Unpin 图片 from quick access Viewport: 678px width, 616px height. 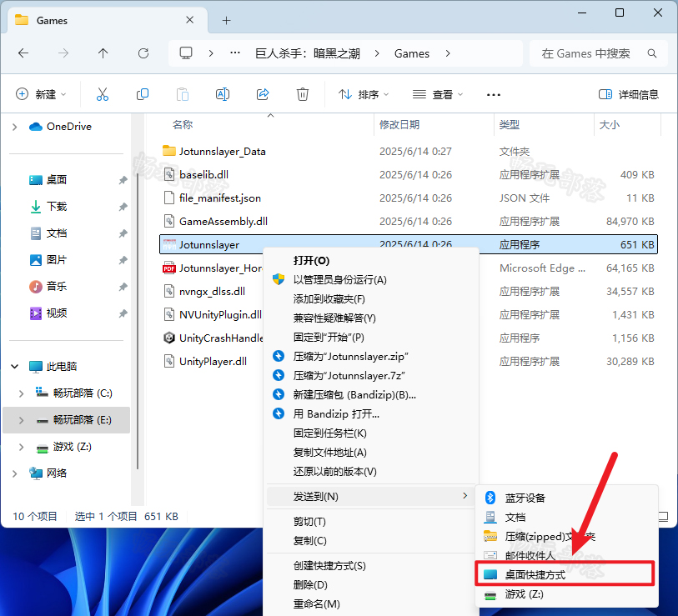click(x=123, y=260)
